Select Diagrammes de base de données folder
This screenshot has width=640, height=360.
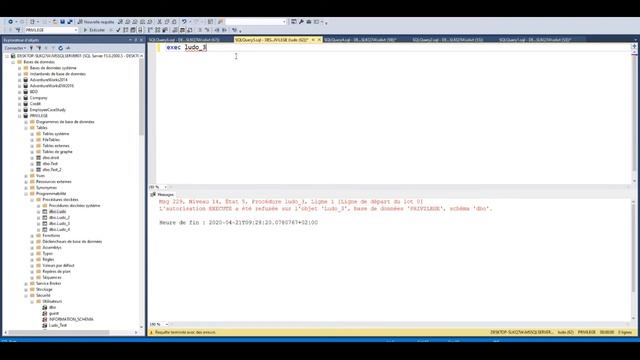tap(65, 122)
